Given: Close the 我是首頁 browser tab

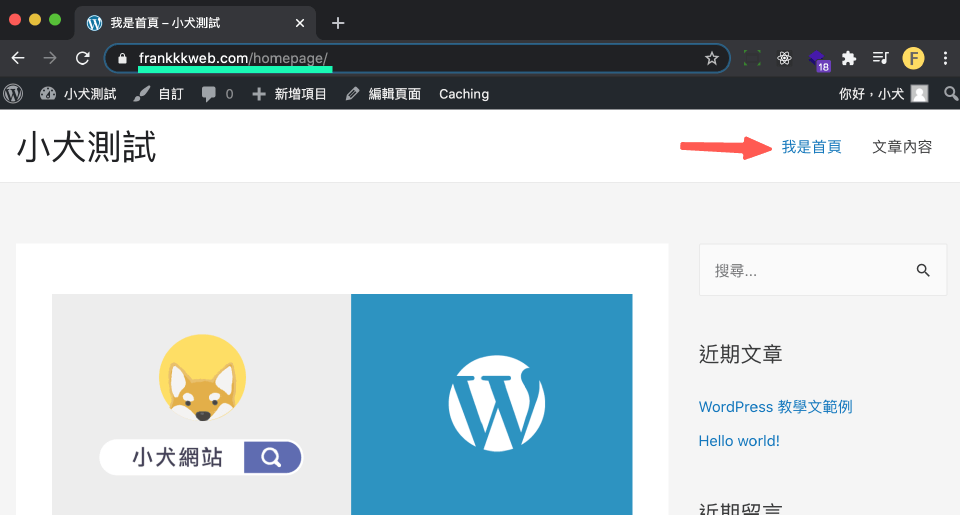Looking at the screenshot, I should tap(300, 23).
